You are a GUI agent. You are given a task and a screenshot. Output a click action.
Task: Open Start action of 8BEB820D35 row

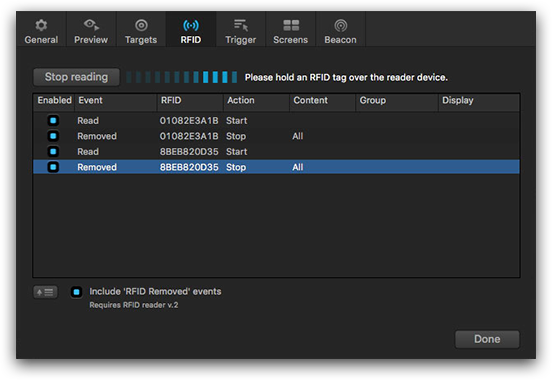(237, 152)
